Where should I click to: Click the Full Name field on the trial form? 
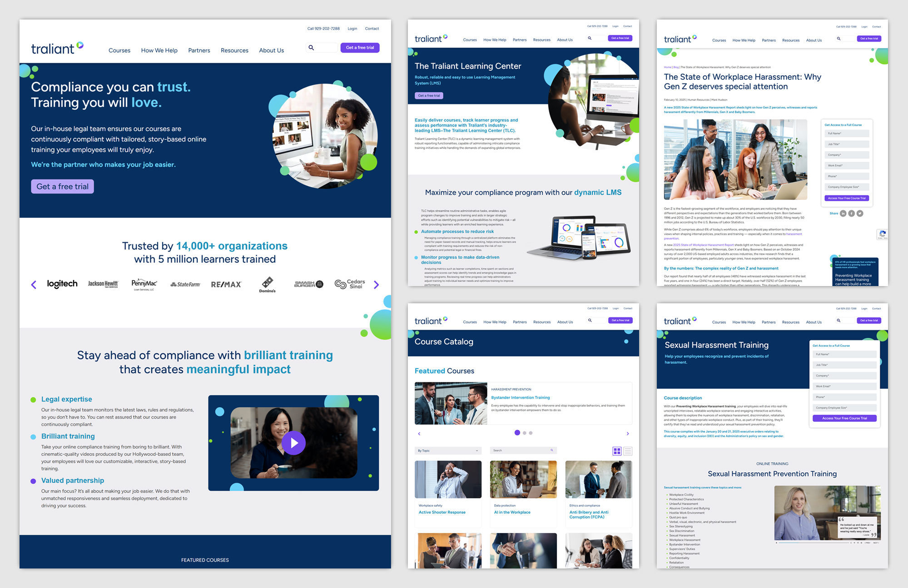846,133
